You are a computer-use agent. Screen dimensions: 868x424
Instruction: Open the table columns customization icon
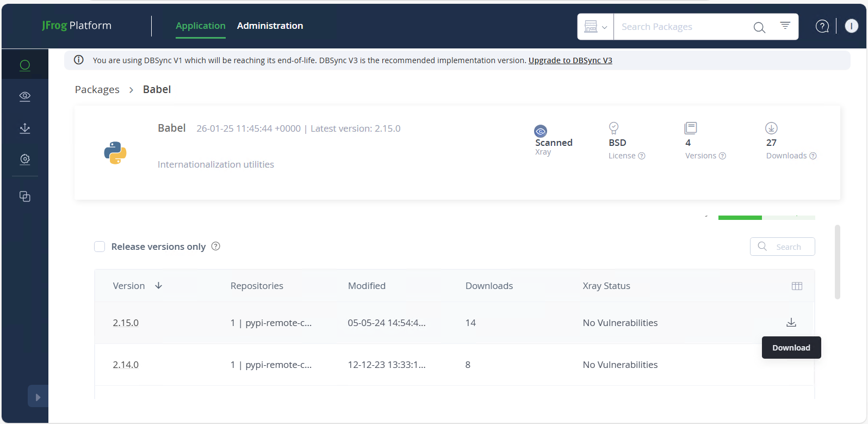click(797, 286)
